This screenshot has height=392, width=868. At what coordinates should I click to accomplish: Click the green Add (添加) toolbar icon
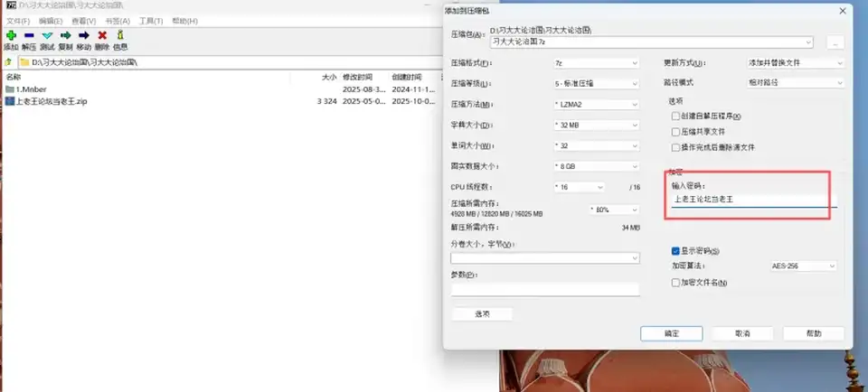coord(11,36)
